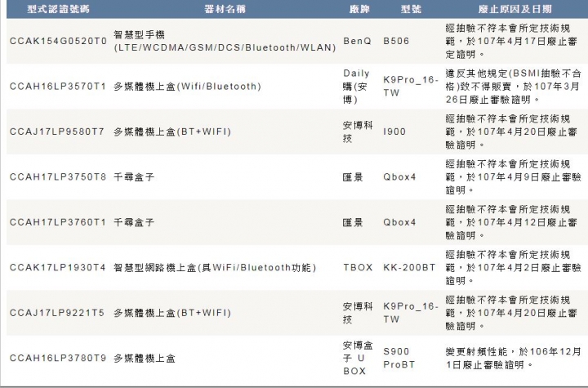Click the 變更射頻性能 revocation reason cell
The height and width of the screenshot is (388, 588).
[513, 358]
